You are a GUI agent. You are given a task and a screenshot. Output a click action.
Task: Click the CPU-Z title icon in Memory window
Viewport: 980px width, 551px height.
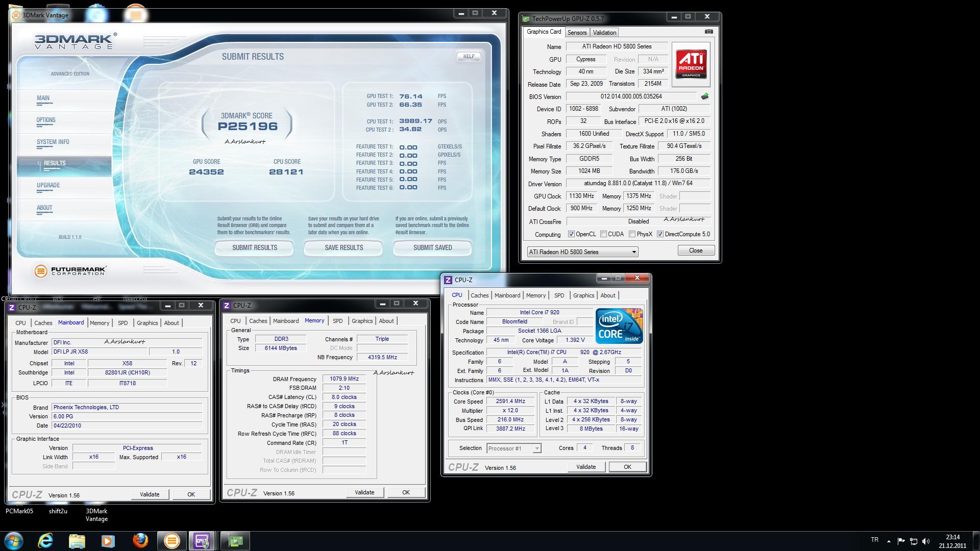pos(227,305)
